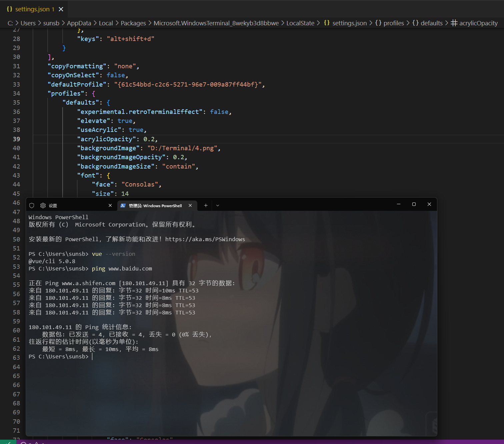This screenshot has height=444, width=504.
Task: Close the Windows PowerShell terminal tab
Action: click(190, 206)
